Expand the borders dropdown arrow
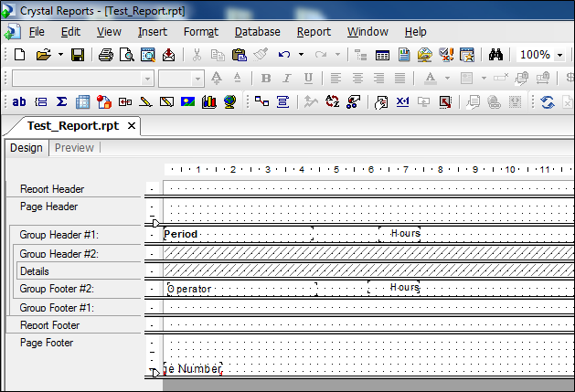Viewport: 575px width, 392px height. tap(484, 78)
